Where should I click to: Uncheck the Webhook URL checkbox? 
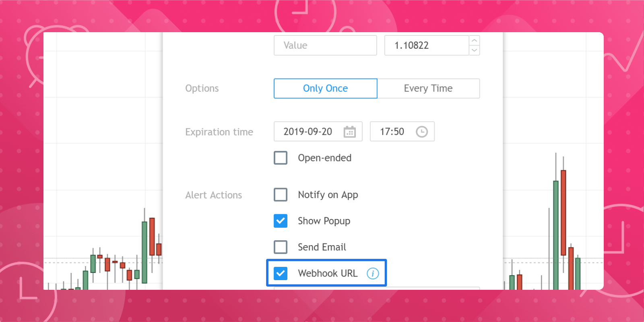(281, 273)
